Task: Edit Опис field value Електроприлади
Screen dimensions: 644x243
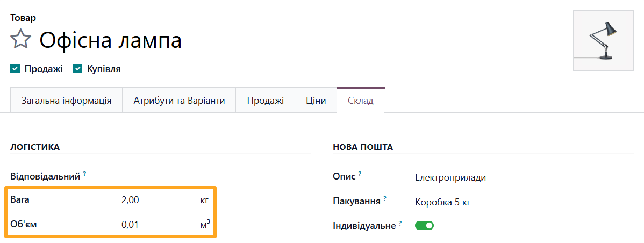Action: point(450,178)
